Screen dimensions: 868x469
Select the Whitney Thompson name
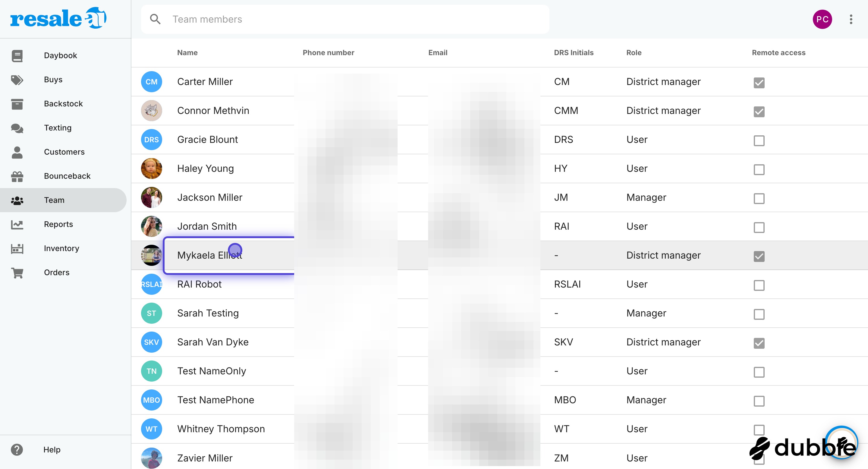point(221,429)
